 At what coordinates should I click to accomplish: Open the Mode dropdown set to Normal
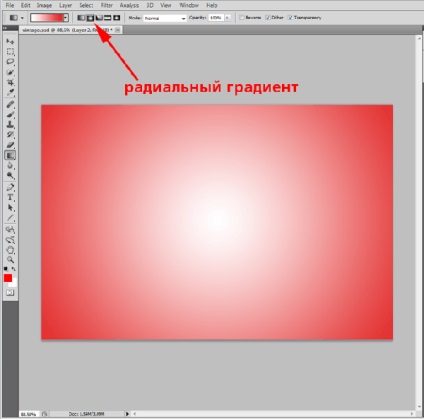click(x=165, y=18)
